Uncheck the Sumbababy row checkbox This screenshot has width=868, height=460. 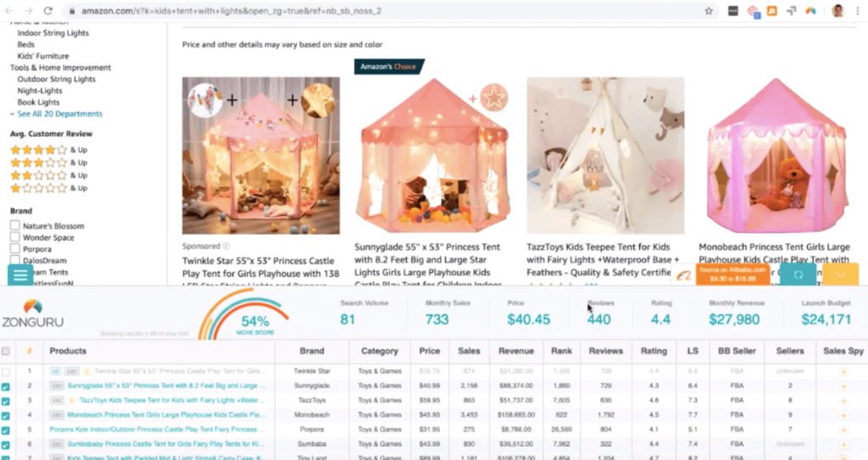pyautogui.click(x=6, y=445)
